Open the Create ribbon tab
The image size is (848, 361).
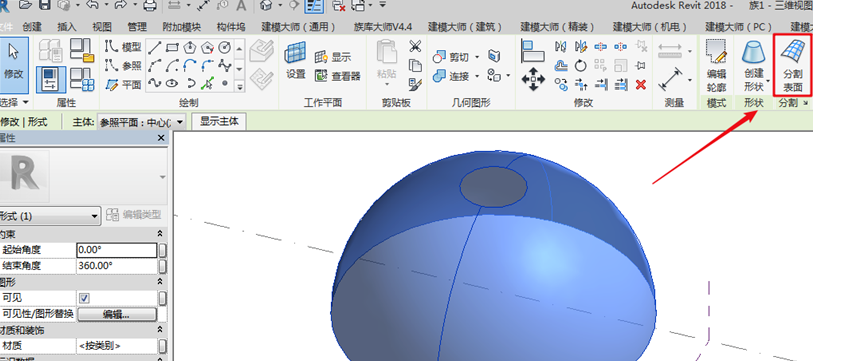[x=32, y=26]
